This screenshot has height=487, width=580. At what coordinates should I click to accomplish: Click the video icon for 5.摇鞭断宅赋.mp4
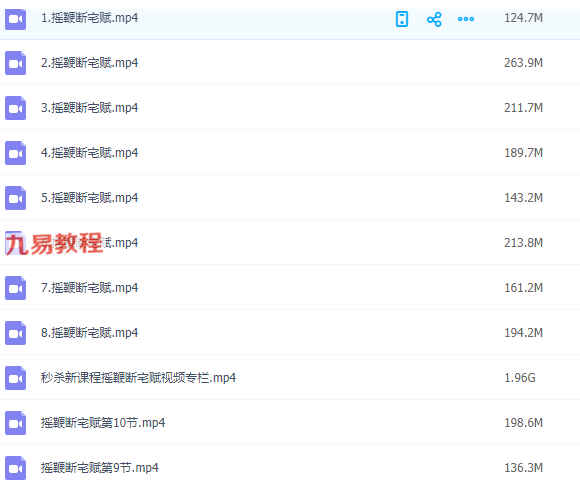coord(16,198)
